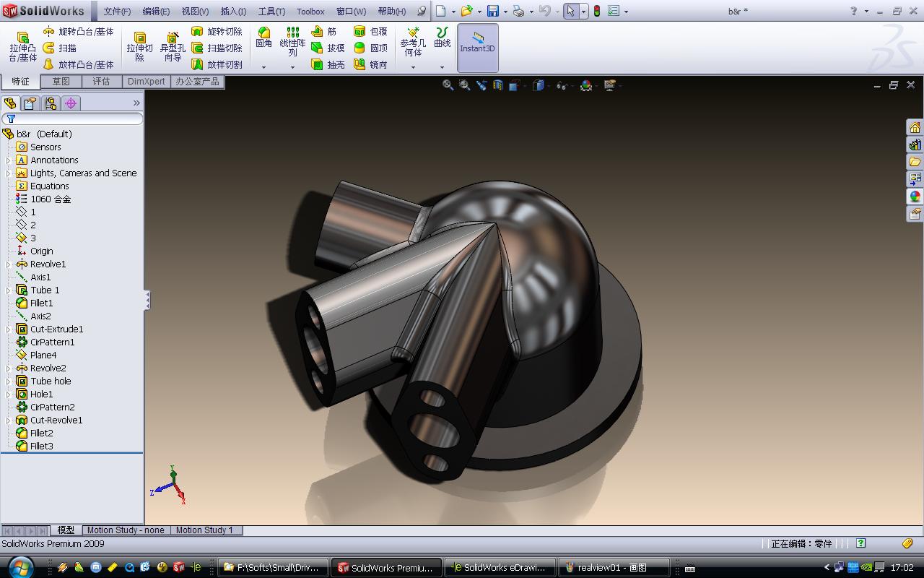Click the Options checklist icon
This screenshot has width=924, height=578.
(613, 11)
